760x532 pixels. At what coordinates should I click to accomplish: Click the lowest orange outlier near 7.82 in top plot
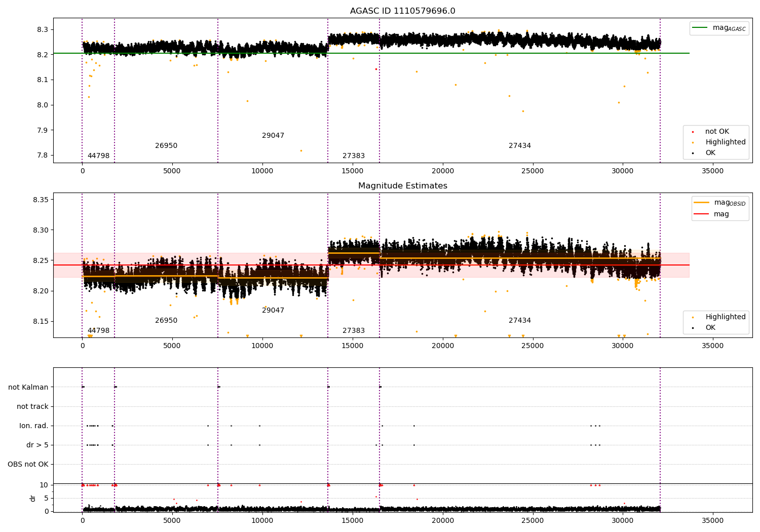tap(301, 150)
